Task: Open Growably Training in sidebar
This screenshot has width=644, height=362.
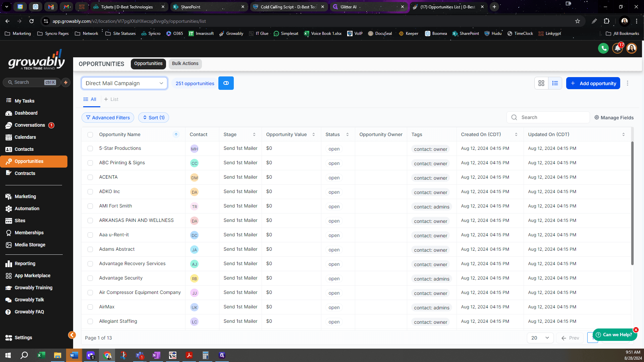Action: [33, 288]
